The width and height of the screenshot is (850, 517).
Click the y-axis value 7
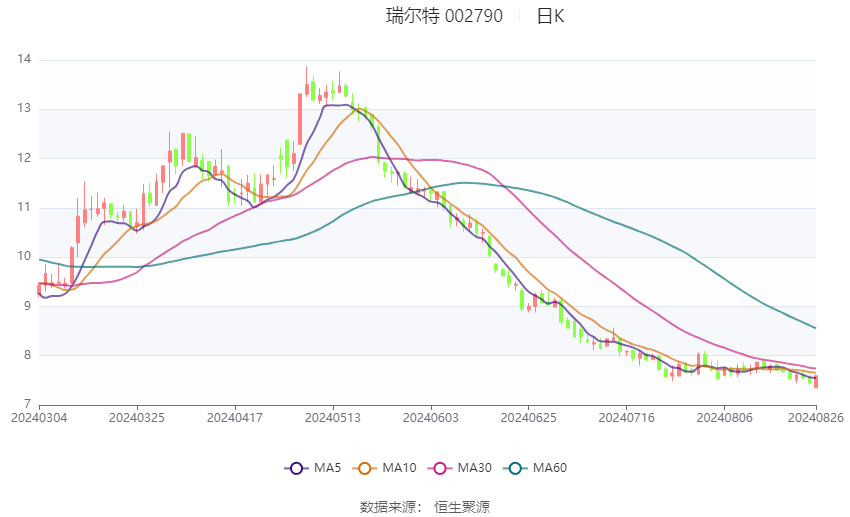pos(27,404)
